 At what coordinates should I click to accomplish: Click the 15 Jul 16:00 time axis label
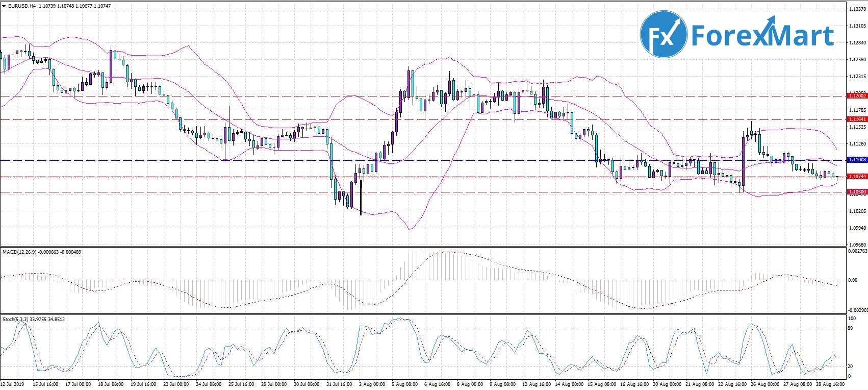[45, 384]
